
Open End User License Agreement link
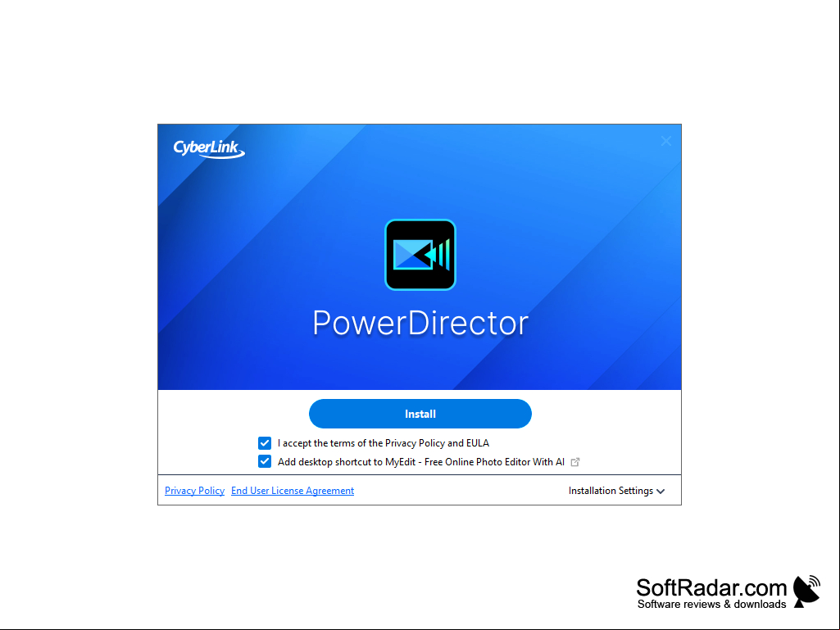(293, 491)
